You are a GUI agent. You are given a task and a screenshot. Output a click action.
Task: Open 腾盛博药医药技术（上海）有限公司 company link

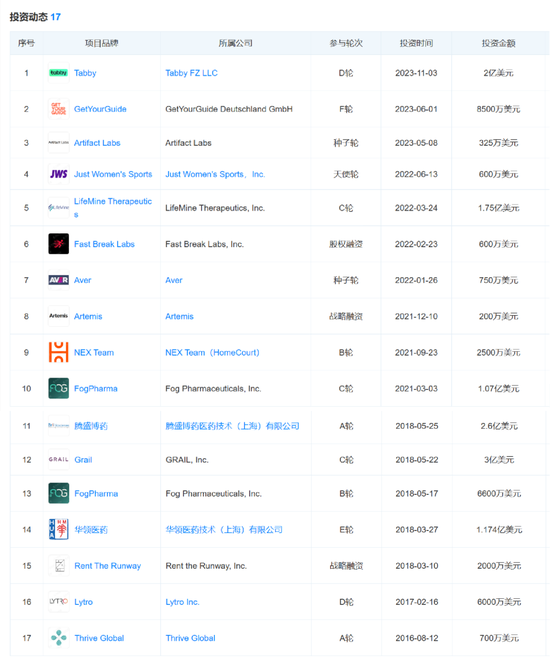(233, 426)
